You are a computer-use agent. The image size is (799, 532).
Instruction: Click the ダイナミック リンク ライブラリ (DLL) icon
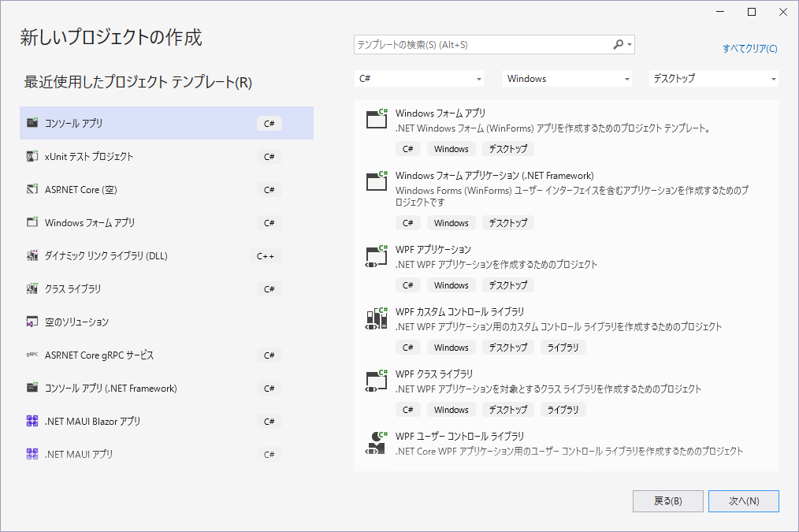point(32,255)
